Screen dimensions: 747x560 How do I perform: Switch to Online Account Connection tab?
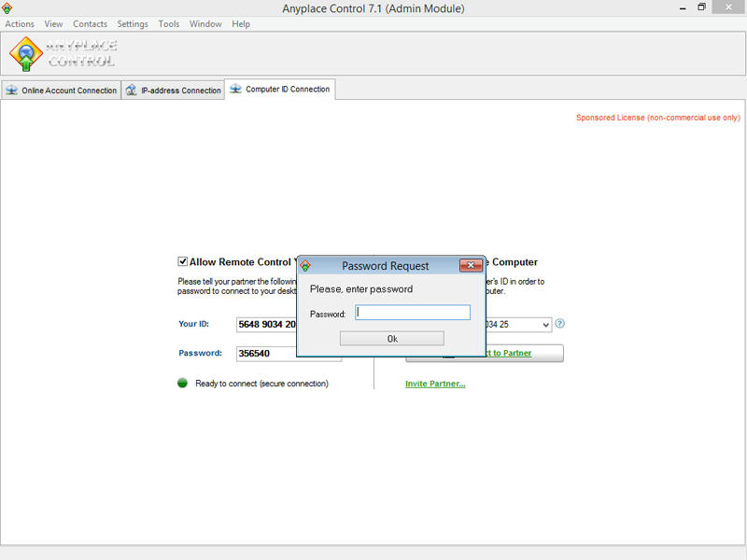coord(61,90)
